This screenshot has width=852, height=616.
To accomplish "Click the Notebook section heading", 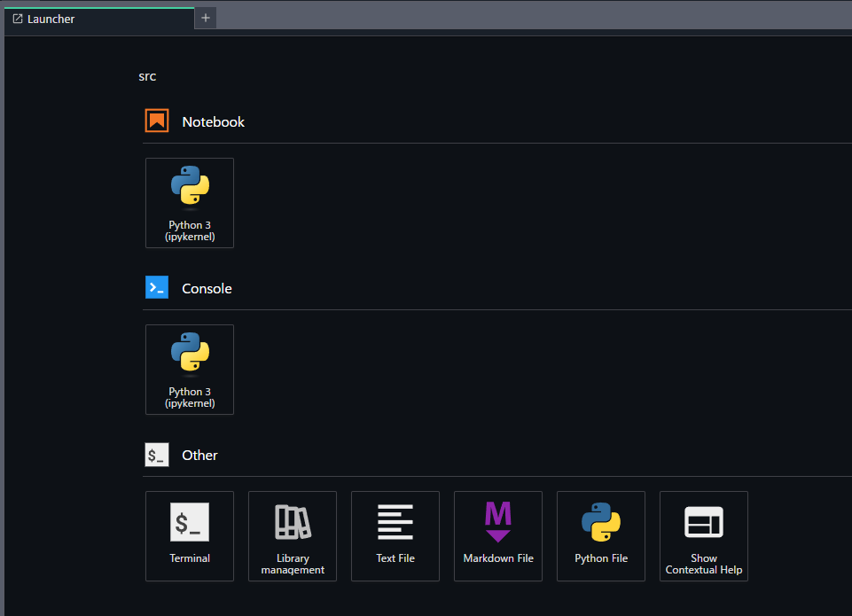I will point(213,121).
